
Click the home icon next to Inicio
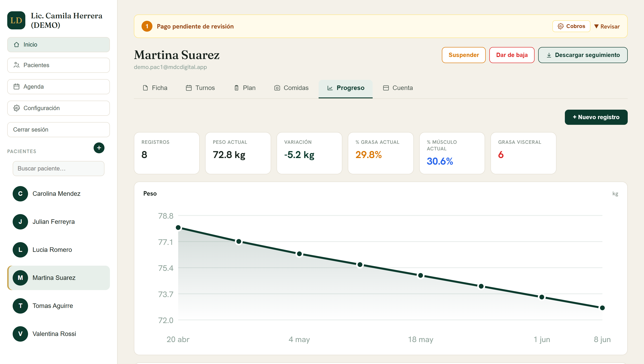pyautogui.click(x=17, y=45)
